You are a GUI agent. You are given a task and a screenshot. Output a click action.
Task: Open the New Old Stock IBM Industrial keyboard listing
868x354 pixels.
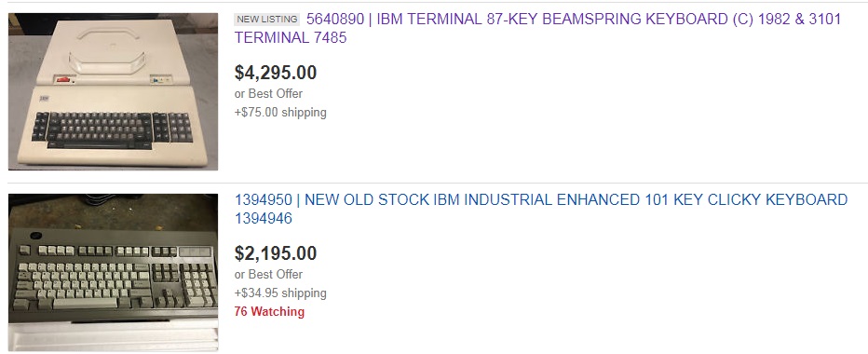click(x=541, y=209)
